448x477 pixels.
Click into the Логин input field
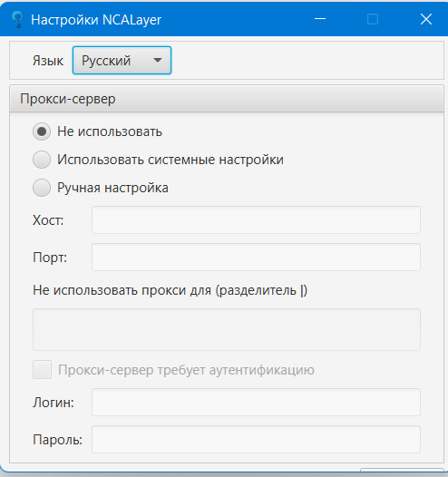coord(256,402)
